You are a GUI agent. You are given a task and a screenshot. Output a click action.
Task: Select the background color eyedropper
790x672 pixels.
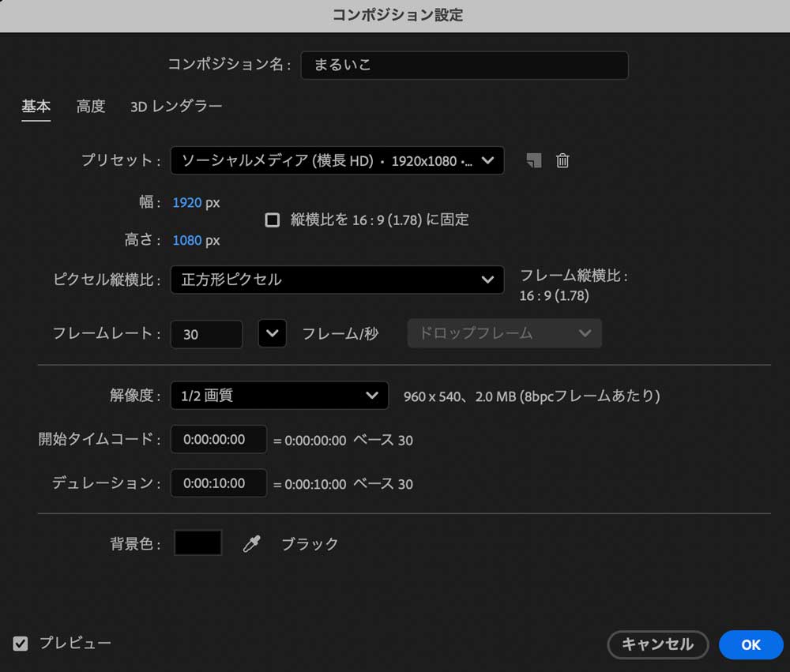[x=251, y=543]
